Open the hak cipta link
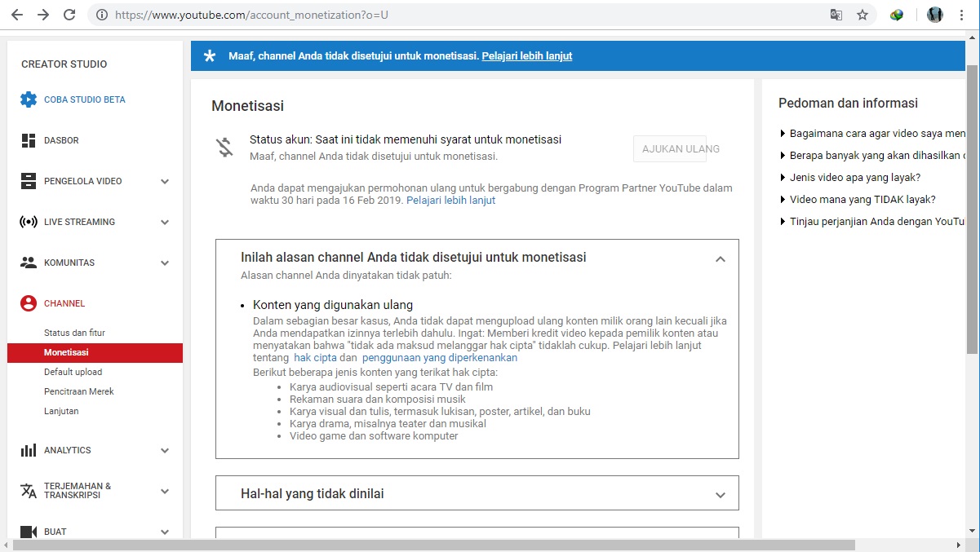 315,358
